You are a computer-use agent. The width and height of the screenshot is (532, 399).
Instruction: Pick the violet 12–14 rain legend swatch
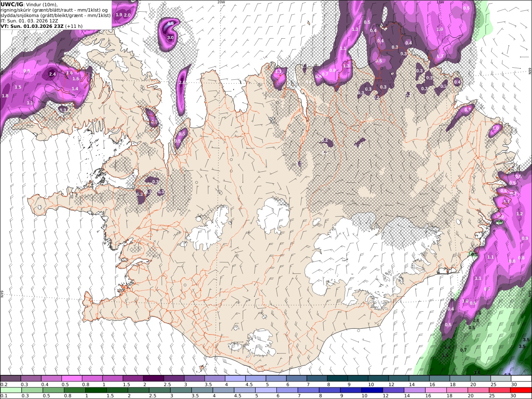(x=393, y=390)
